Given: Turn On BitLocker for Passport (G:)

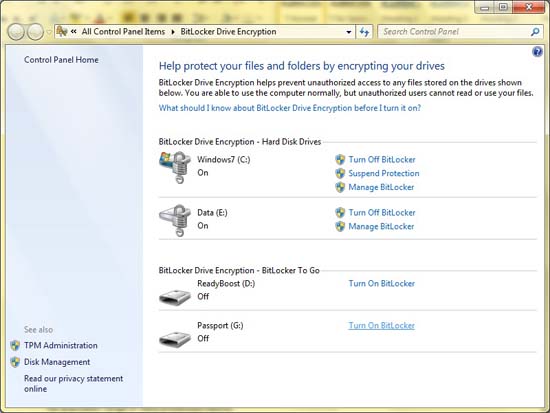Looking at the screenshot, I should coord(382,326).
